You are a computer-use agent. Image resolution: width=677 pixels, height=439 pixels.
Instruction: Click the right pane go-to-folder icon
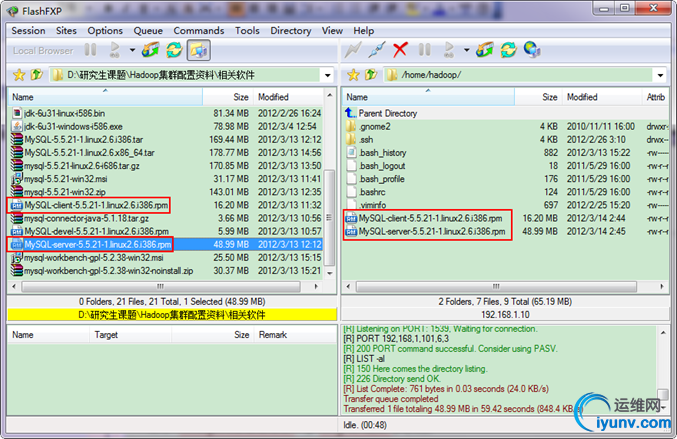coord(484,50)
